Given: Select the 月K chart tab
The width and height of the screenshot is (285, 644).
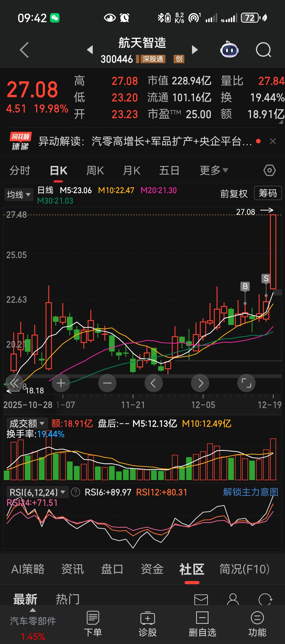Looking at the screenshot, I should [132, 171].
